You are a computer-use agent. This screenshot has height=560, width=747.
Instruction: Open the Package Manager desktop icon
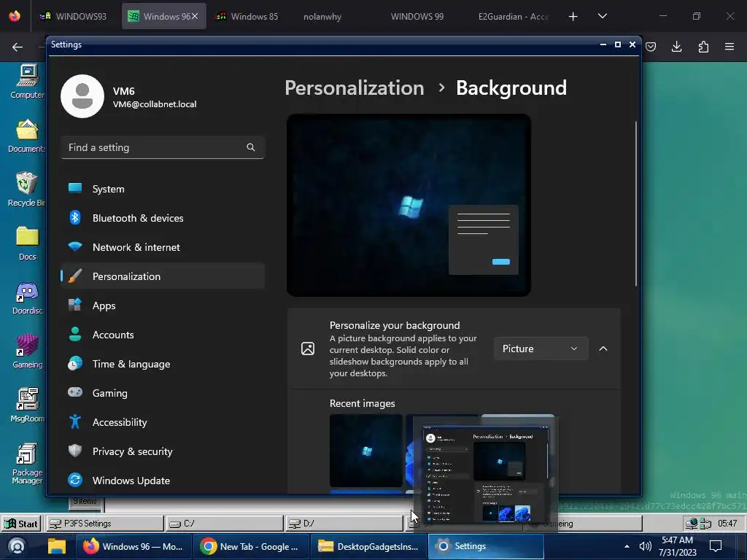pyautogui.click(x=27, y=463)
